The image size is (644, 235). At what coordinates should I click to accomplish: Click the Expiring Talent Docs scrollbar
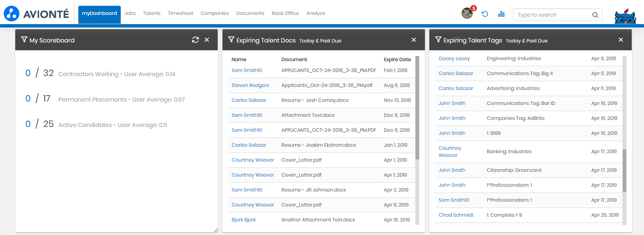point(417,108)
